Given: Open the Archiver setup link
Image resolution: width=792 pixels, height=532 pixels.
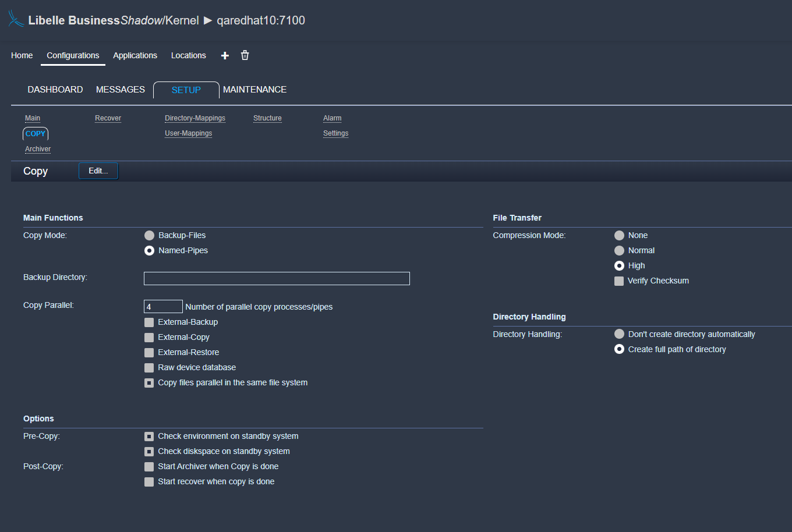Looking at the screenshot, I should 38,149.
